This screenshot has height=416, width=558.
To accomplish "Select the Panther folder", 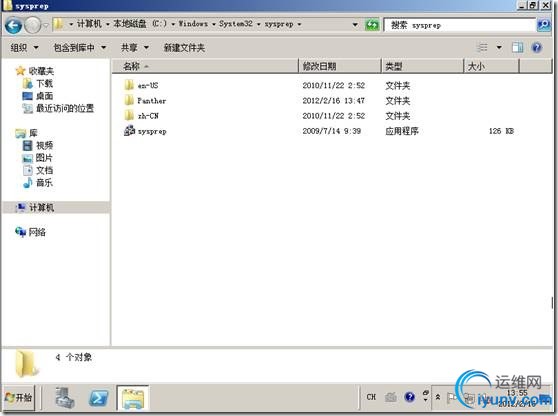I will (x=145, y=101).
